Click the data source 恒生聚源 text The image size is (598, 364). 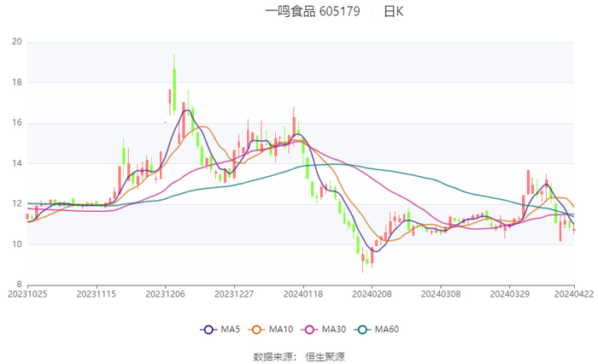[x=325, y=357]
